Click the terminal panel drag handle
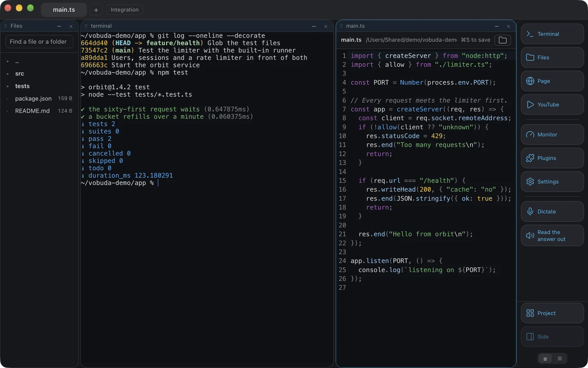The image size is (588, 368). pyautogui.click(x=86, y=26)
